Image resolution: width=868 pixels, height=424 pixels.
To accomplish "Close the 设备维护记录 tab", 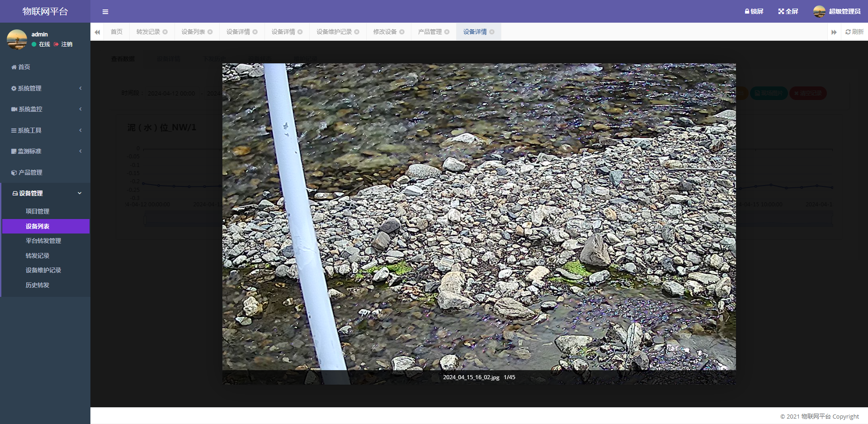I will pyautogui.click(x=357, y=32).
